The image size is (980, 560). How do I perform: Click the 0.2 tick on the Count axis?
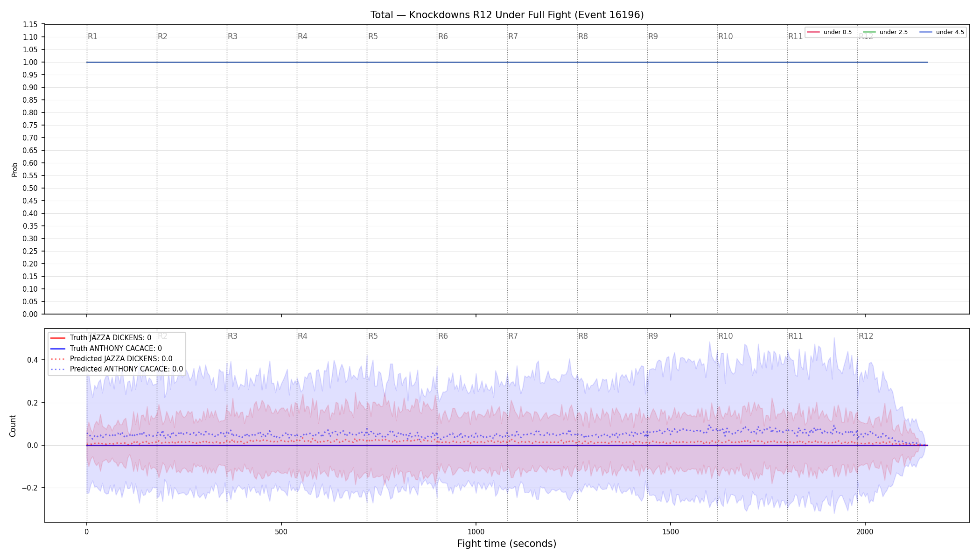click(32, 403)
